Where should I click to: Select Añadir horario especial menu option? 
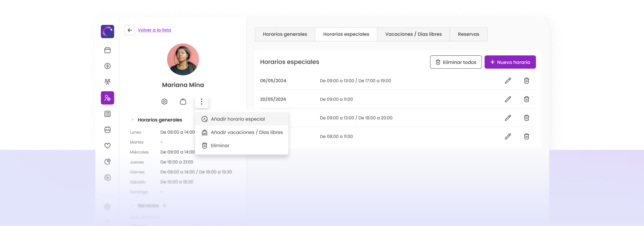click(x=238, y=119)
